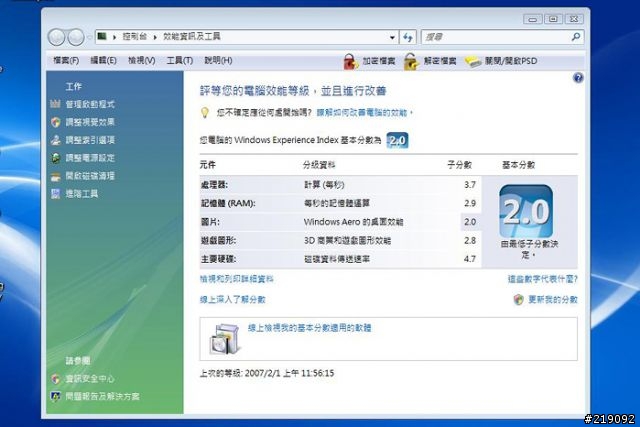Viewport: 640px width, 427px height.
Task: Click the light bulb tip icon
Action: [205, 112]
